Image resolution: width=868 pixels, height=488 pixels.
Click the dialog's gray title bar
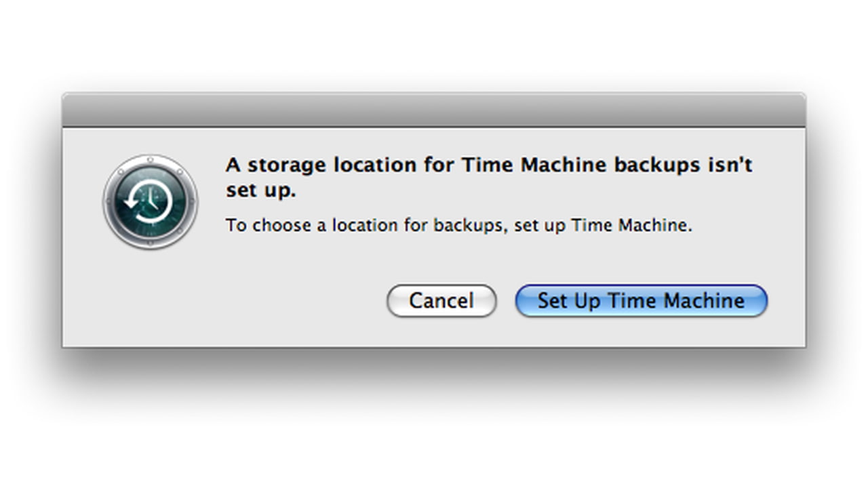434,110
